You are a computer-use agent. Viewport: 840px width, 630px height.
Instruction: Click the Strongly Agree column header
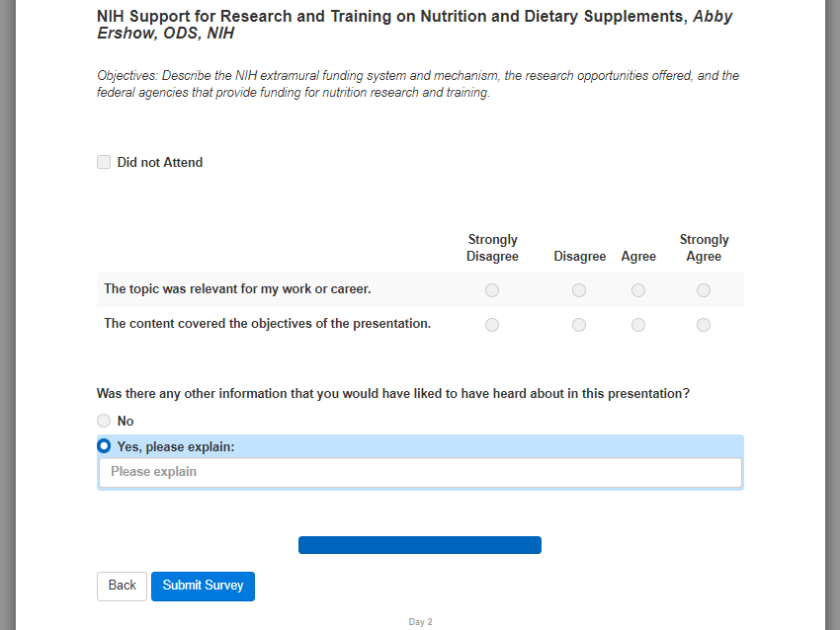coord(704,248)
